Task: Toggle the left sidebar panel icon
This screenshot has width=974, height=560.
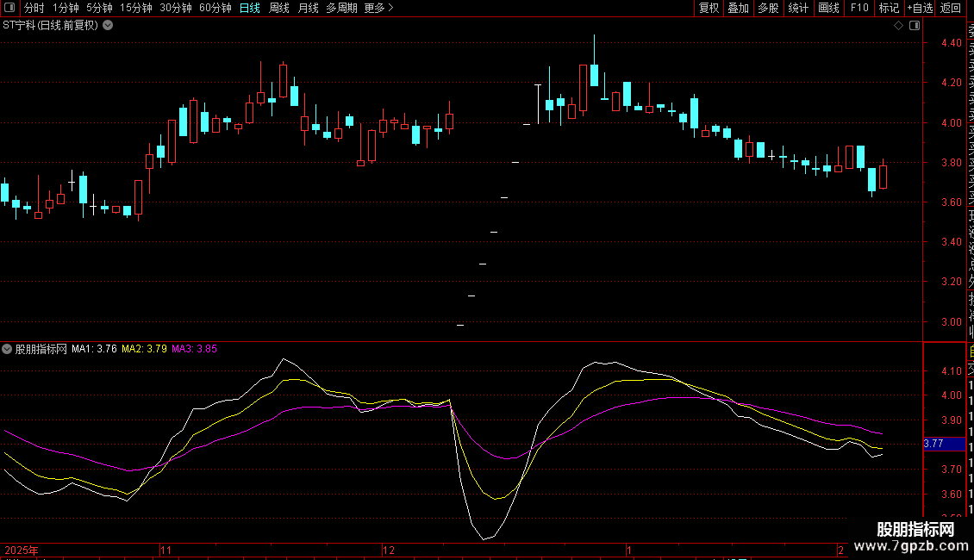Action: point(8,8)
